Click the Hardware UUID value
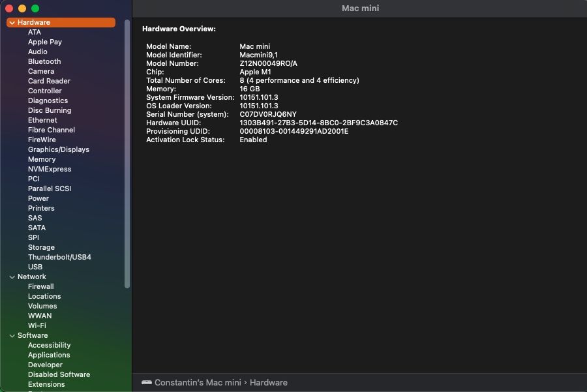Image resolution: width=587 pixels, height=392 pixels. click(x=318, y=123)
